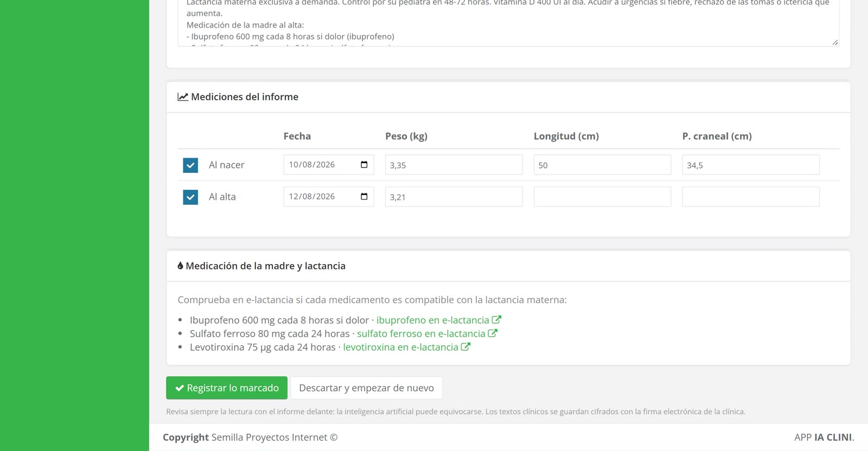Click the Al alta row label
This screenshot has height=451, width=868.
pos(222,197)
